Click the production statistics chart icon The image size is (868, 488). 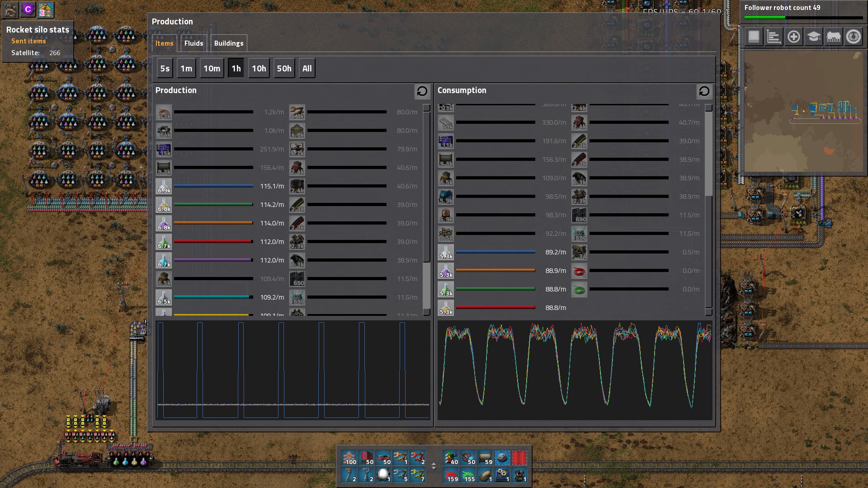click(x=774, y=37)
